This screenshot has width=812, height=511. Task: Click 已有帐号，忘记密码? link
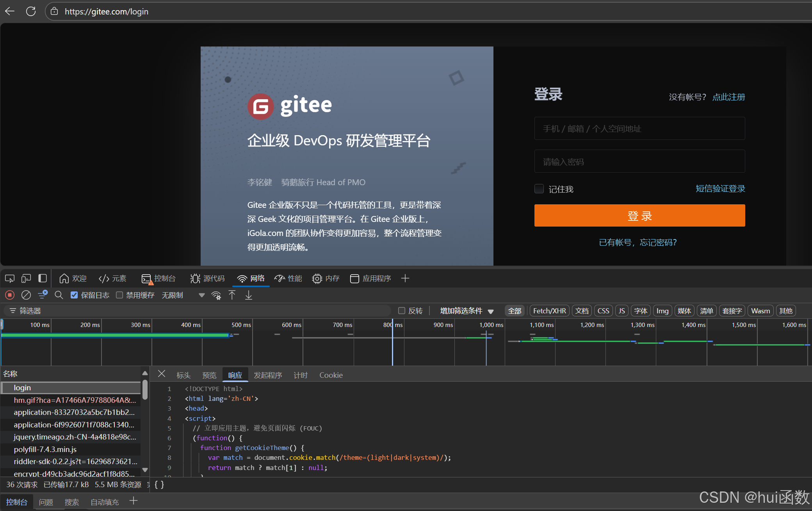[638, 242]
